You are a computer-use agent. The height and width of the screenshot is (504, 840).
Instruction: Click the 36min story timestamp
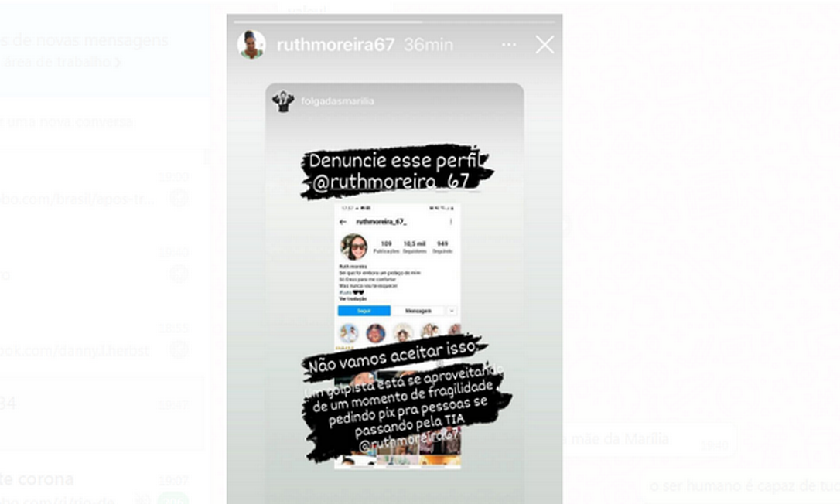pyautogui.click(x=429, y=45)
